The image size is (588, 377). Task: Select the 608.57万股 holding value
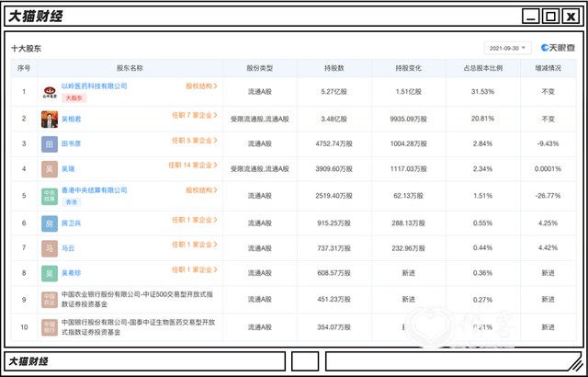click(x=334, y=273)
